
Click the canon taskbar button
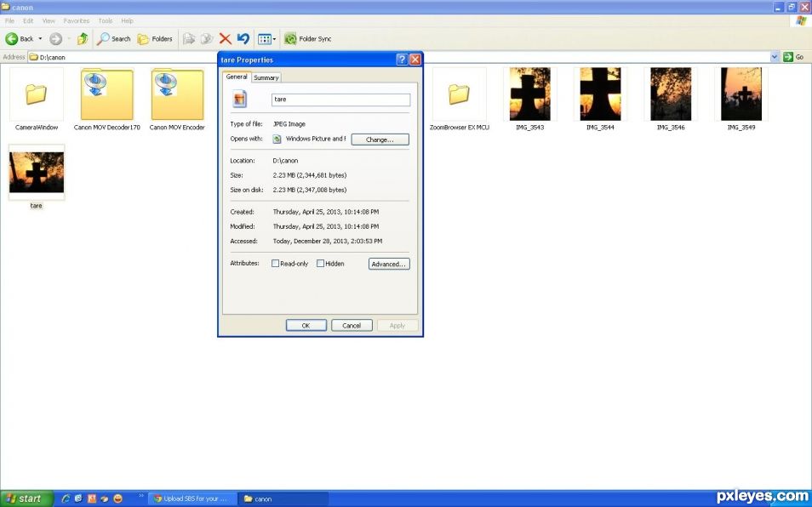(x=283, y=498)
